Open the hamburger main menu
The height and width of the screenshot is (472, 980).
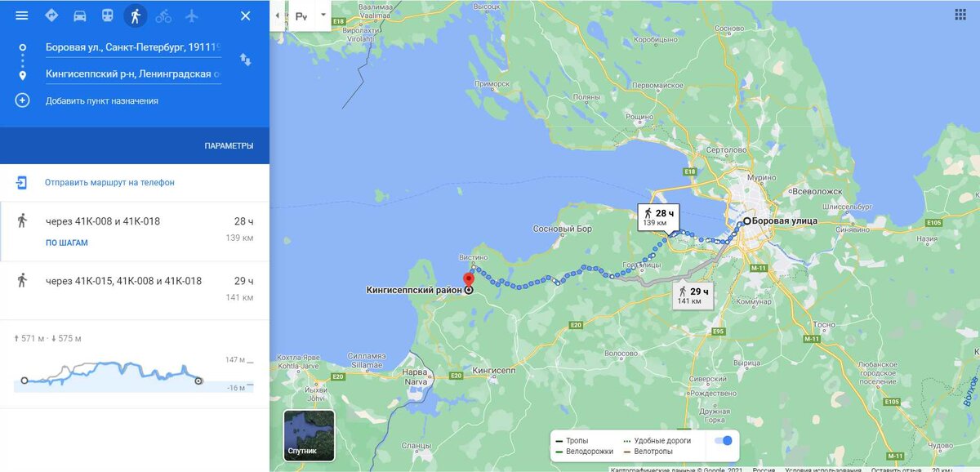22,16
